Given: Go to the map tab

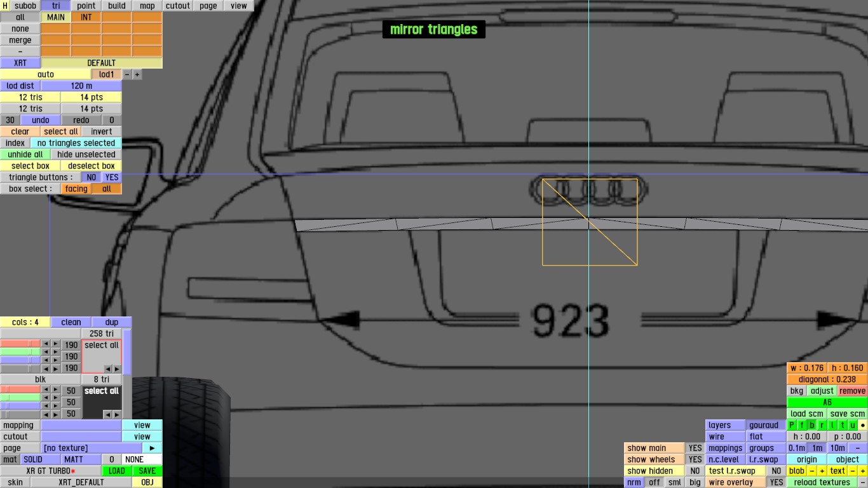Looking at the screenshot, I should [x=147, y=6].
